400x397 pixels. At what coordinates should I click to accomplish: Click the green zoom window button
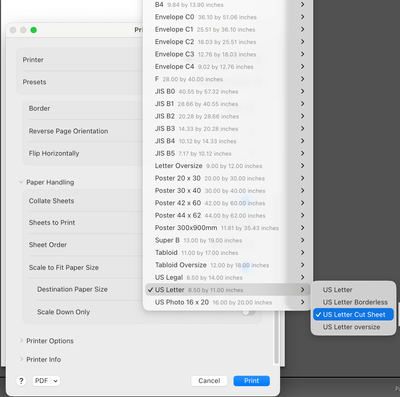(x=33, y=30)
